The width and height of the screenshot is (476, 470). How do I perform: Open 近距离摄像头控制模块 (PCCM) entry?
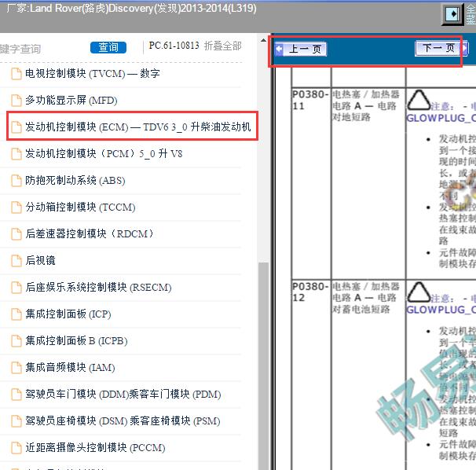pos(95,448)
